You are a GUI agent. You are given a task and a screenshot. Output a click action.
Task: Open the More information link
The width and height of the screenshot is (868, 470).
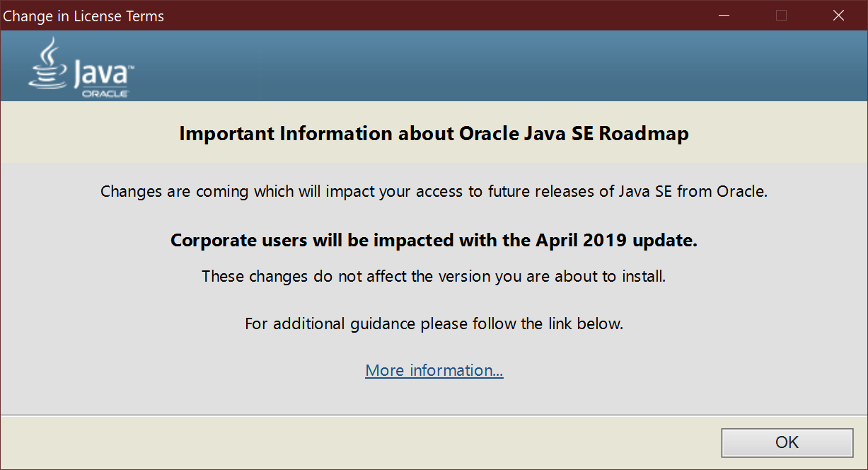point(434,370)
